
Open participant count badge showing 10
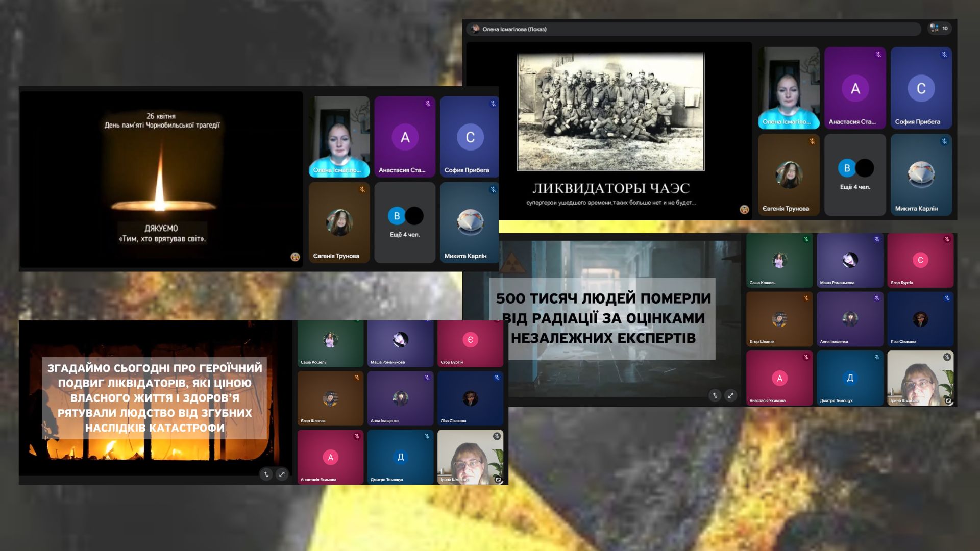939,29
